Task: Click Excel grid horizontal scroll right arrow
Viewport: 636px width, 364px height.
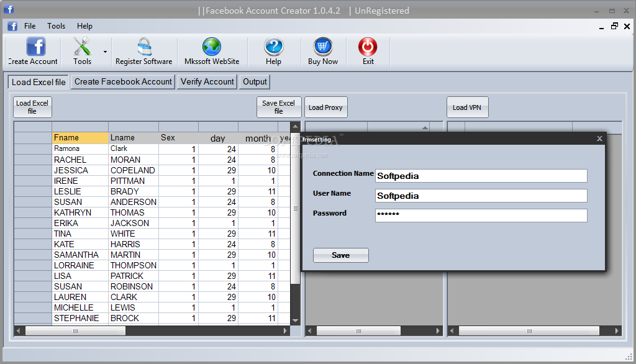Action: click(x=285, y=330)
